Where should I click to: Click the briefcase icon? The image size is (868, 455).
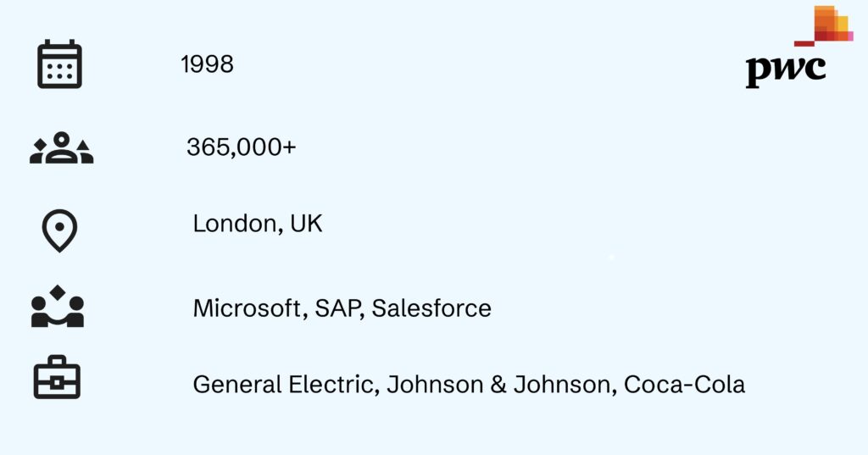[57, 377]
